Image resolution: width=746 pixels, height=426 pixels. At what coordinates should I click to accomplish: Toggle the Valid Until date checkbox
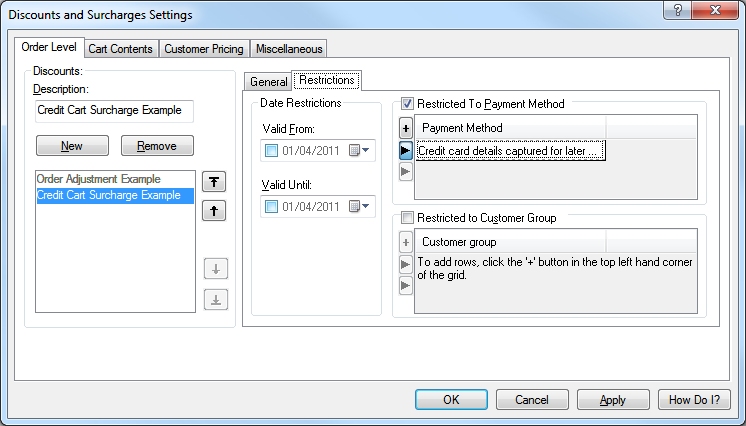pos(271,207)
